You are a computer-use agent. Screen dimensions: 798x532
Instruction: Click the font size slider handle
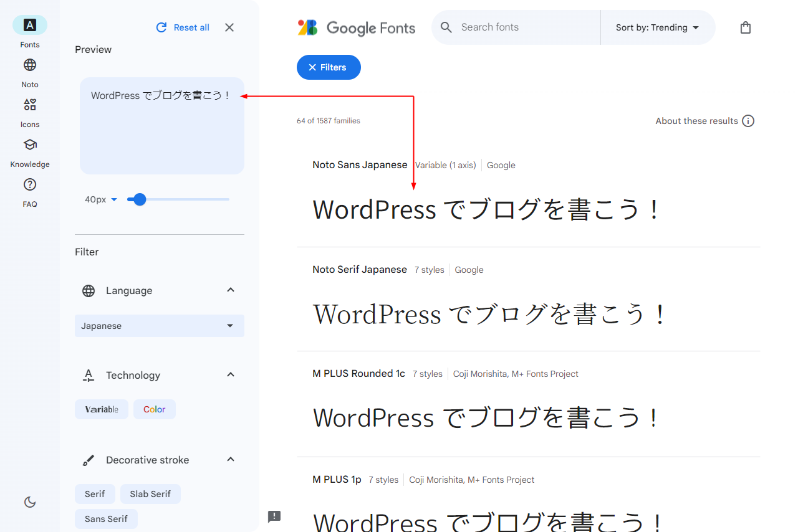coord(140,199)
